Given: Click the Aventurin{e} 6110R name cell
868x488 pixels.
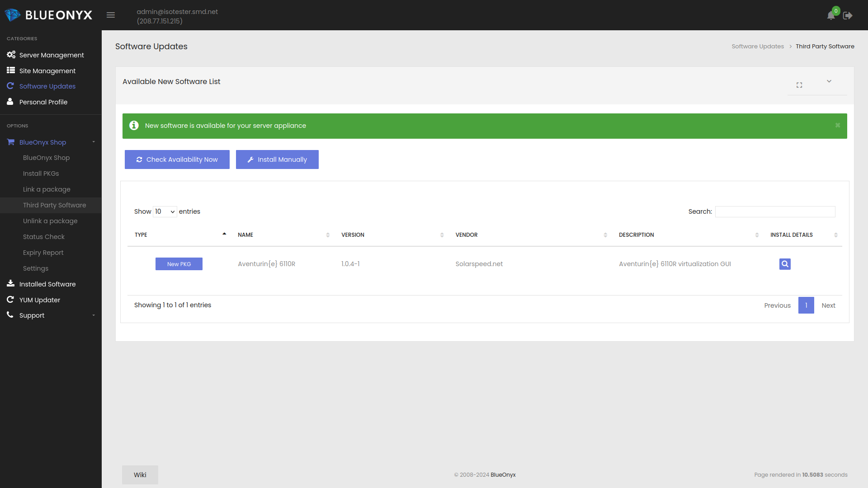Looking at the screenshot, I should (267, 264).
